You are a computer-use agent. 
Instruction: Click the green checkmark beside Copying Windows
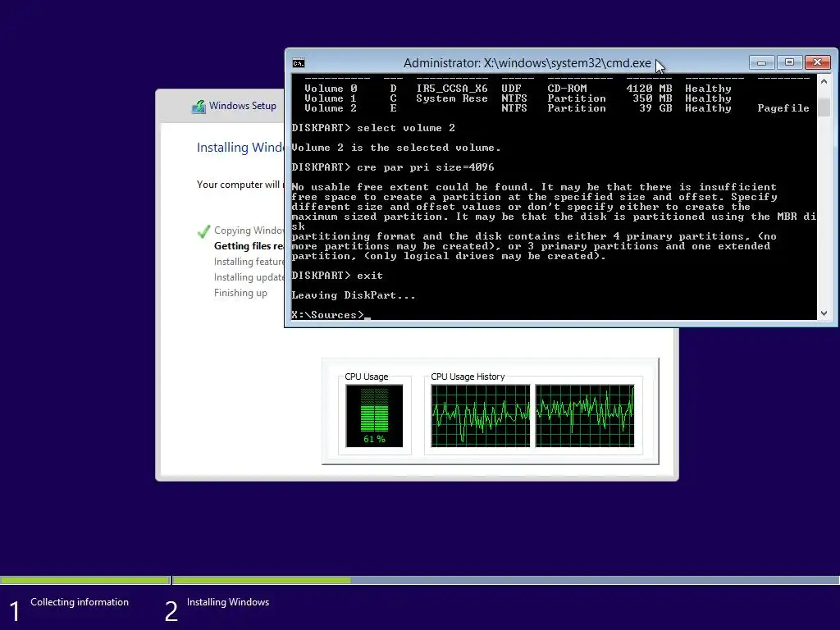point(203,231)
